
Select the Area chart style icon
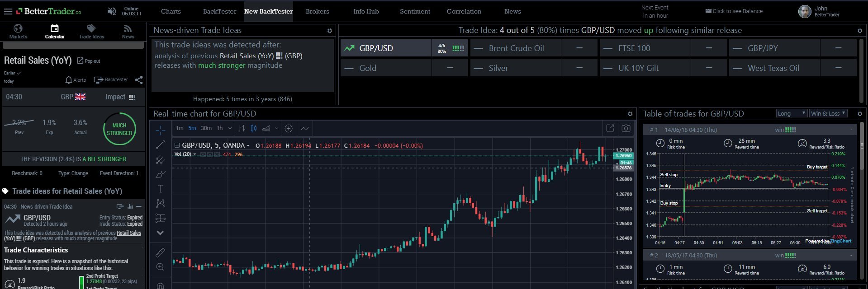[x=266, y=128]
